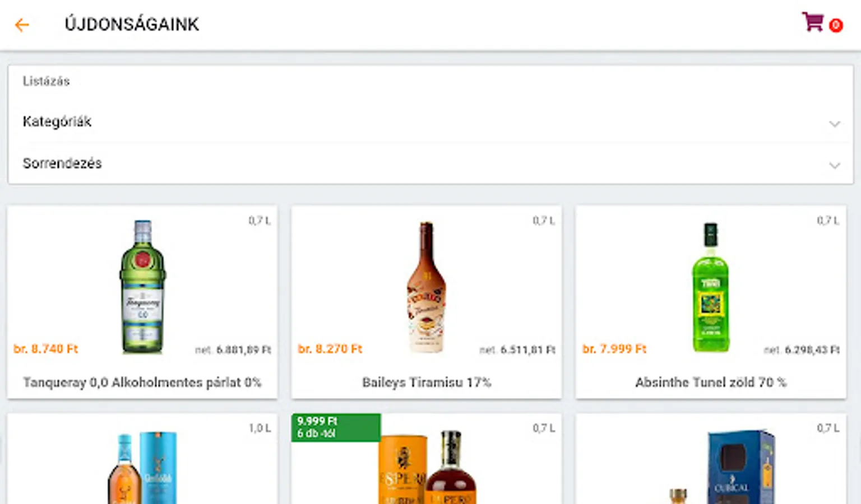Click the Sorrendezés chevron arrow

pyautogui.click(x=834, y=165)
